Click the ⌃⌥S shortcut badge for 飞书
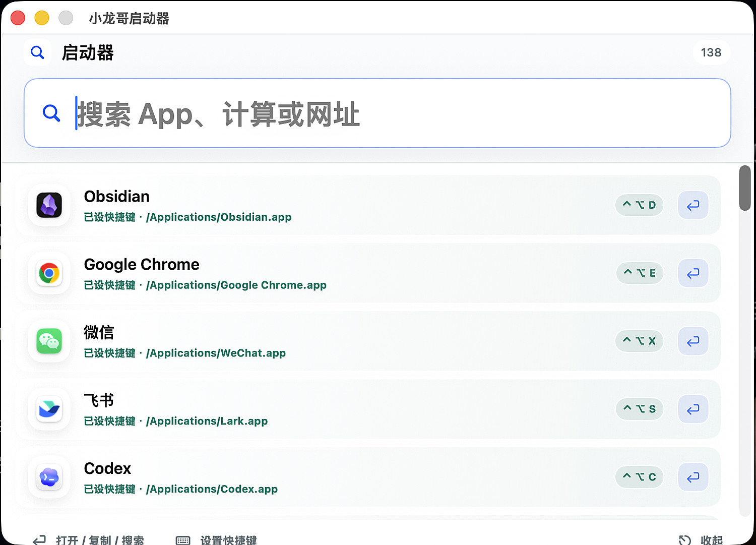This screenshot has width=756, height=545. click(640, 409)
